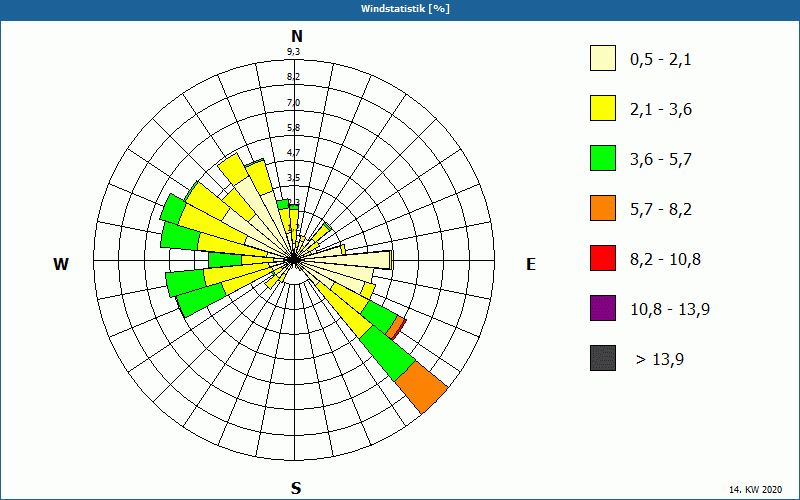Click the pale yellow 0,5 - 2,1 legend swatch
This screenshot has width=800, height=500.
603,58
